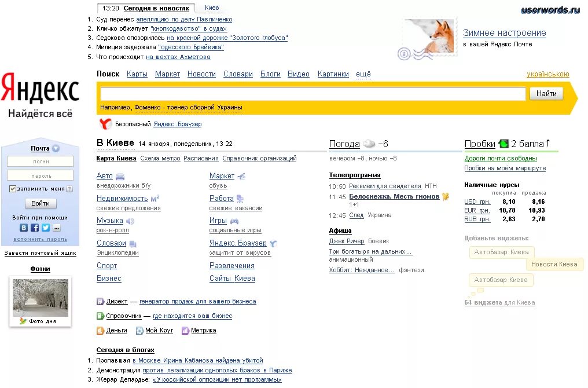Click the Yandex Browser red Y icon
This screenshot has height=388, width=588.
click(105, 124)
